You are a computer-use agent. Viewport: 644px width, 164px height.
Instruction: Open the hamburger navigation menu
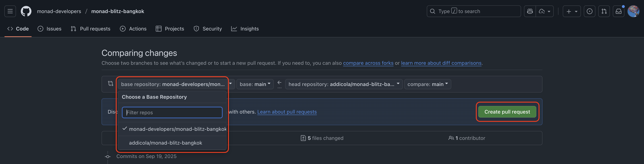point(10,11)
